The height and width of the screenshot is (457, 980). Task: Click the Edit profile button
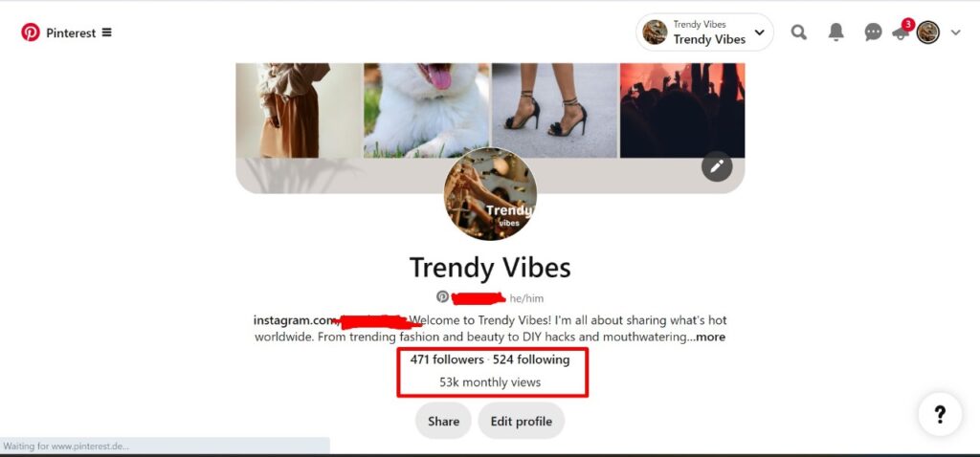tap(522, 422)
